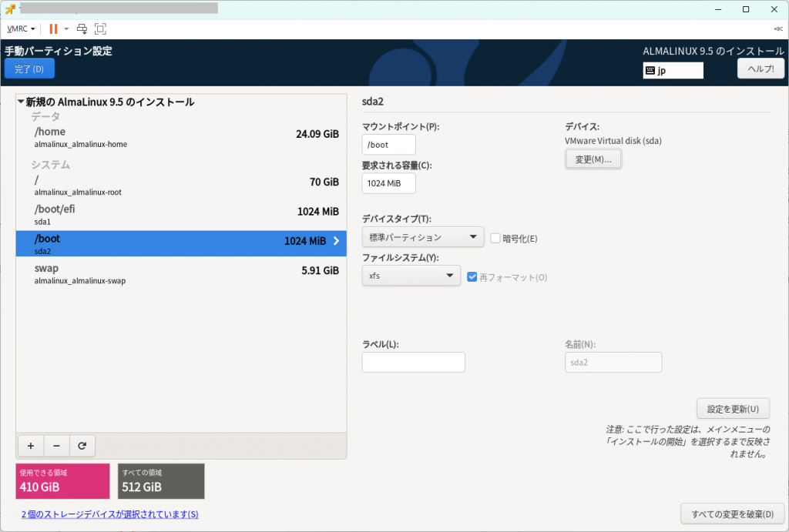Screen dimensions: 789x532
Task: Remove selected mount point with minus icon
Action: click(56, 446)
